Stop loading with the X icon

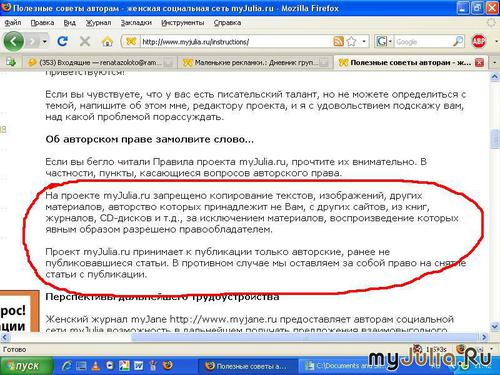(x=85, y=42)
